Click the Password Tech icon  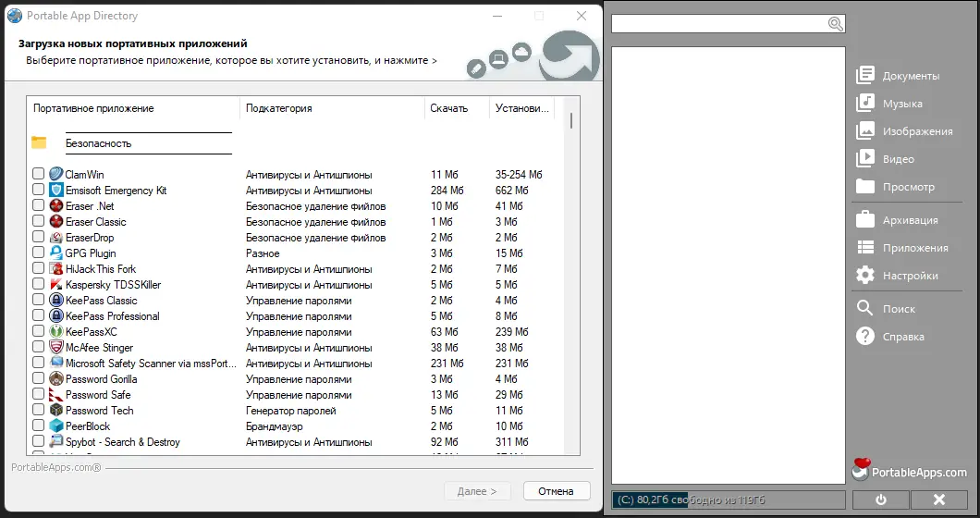click(x=56, y=410)
